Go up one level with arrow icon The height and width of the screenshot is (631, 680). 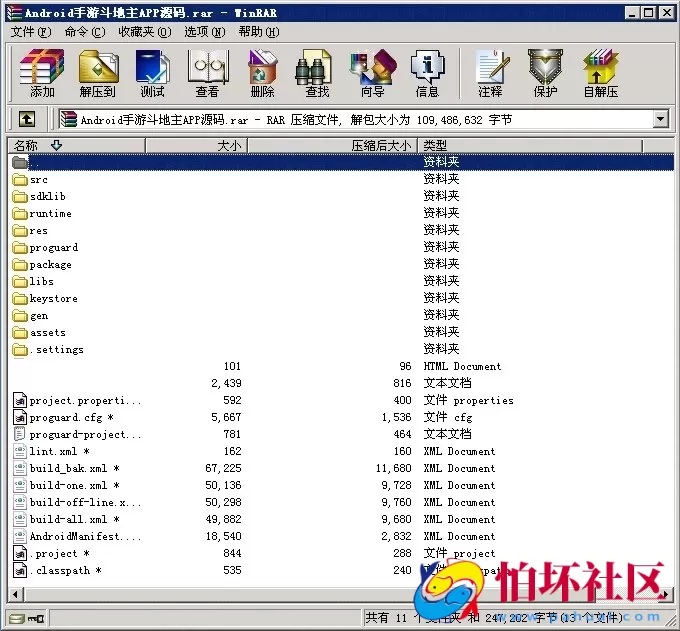click(27, 119)
